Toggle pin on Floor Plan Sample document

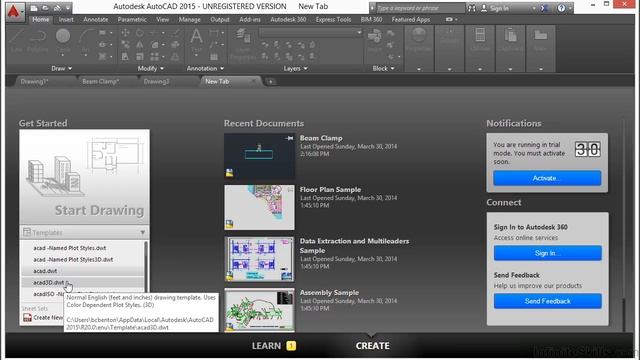click(x=289, y=190)
